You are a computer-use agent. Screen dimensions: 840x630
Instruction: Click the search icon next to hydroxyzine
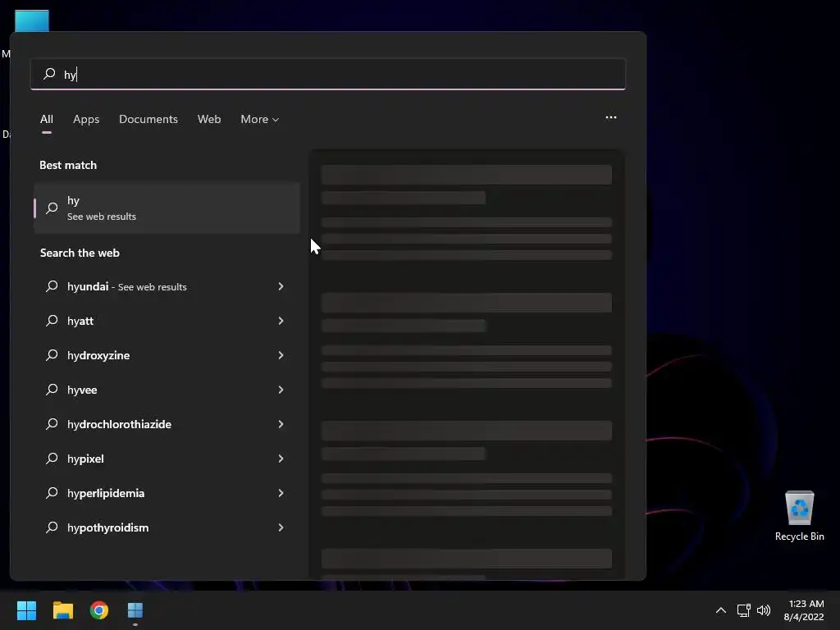click(x=52, y=355)
